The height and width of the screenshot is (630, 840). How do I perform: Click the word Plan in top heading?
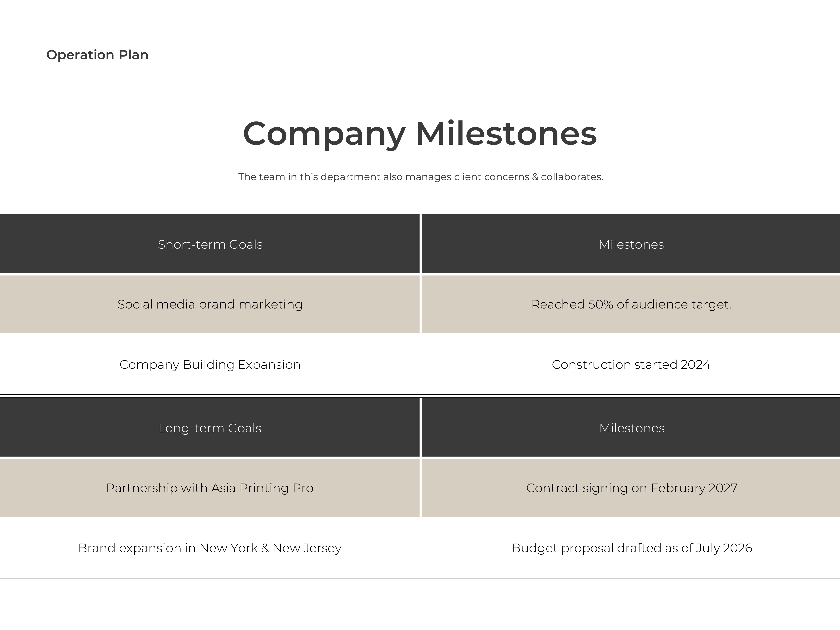coord(133,55)
